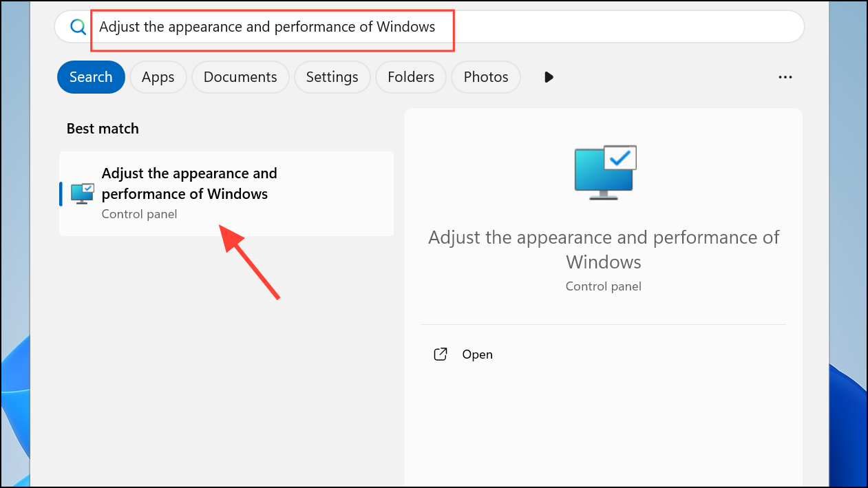Click the Open link in the preview pane
This screenshot has width=868, height=488.
(477, 354)
